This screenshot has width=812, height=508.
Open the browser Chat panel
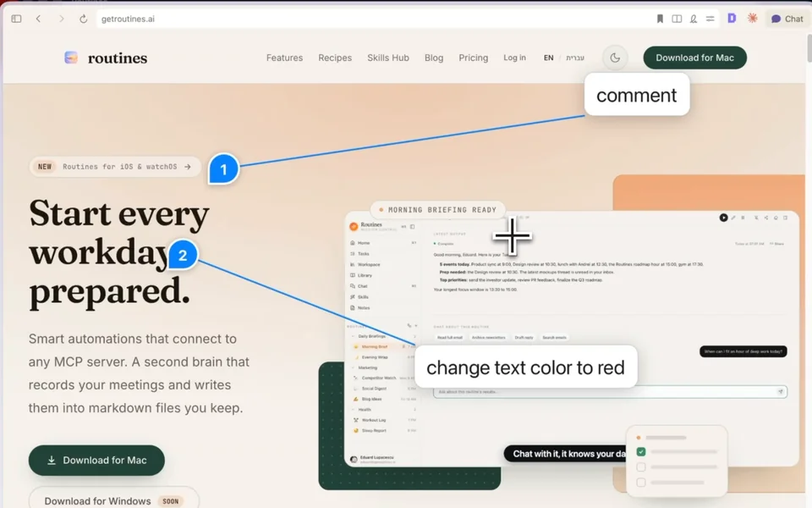pyautogui.click(x=787, y=19)
